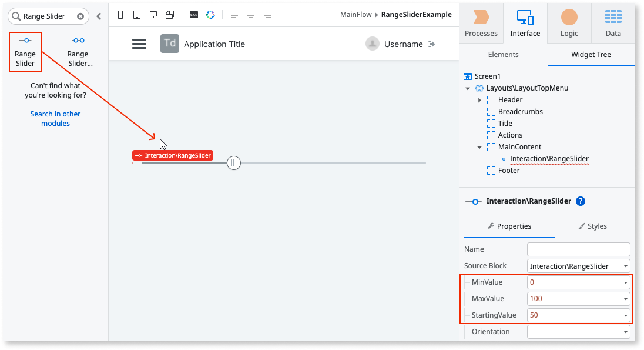Select the phone preview icon
644x350 pixels.
click(x=120, y=15)
